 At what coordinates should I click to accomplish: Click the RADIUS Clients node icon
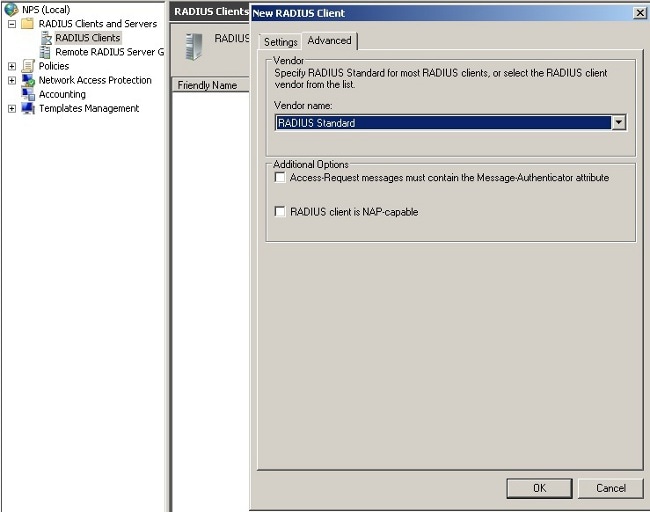pos(46,38)
